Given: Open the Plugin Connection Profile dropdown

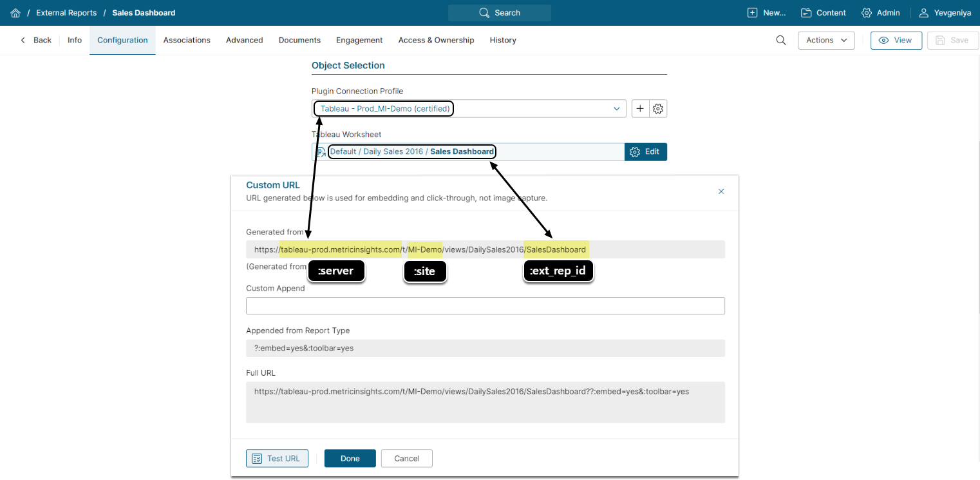Looking at the screenshot, I should 469,109.
